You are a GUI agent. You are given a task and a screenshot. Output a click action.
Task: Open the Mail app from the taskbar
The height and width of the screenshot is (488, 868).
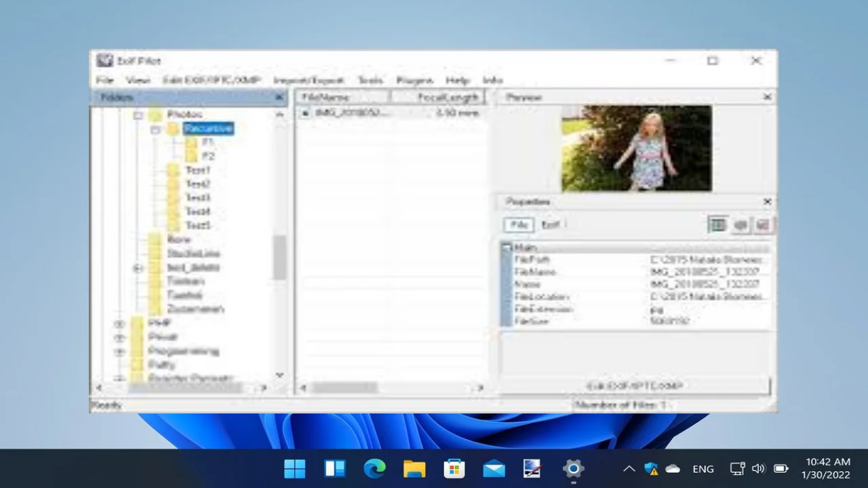click(x=494, y=468)
